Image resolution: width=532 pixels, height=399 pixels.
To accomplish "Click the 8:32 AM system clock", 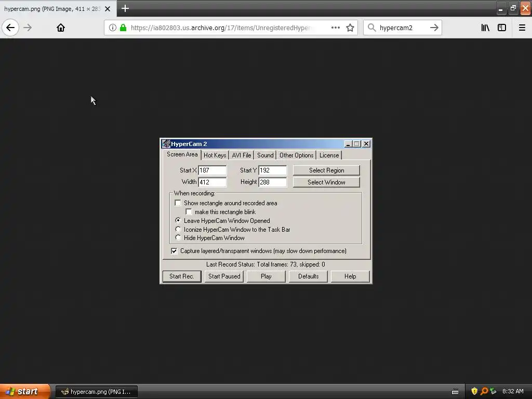I will coord(513,392).
